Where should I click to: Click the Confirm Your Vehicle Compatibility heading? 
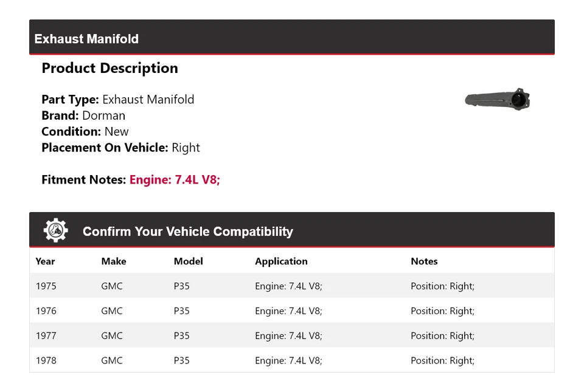click(x=187, y=232)
